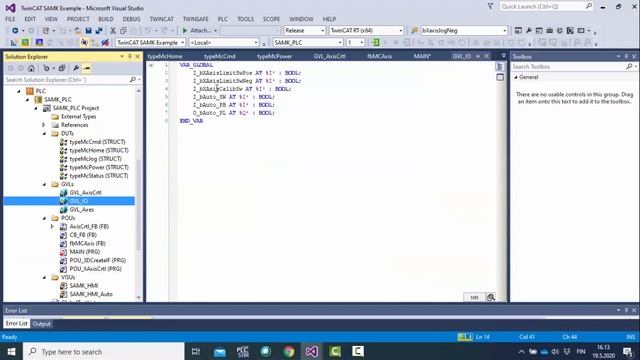This screenshot has width=640, height=360.
Task: Open the BUILD menu
Action: click(x=106, y=19)
